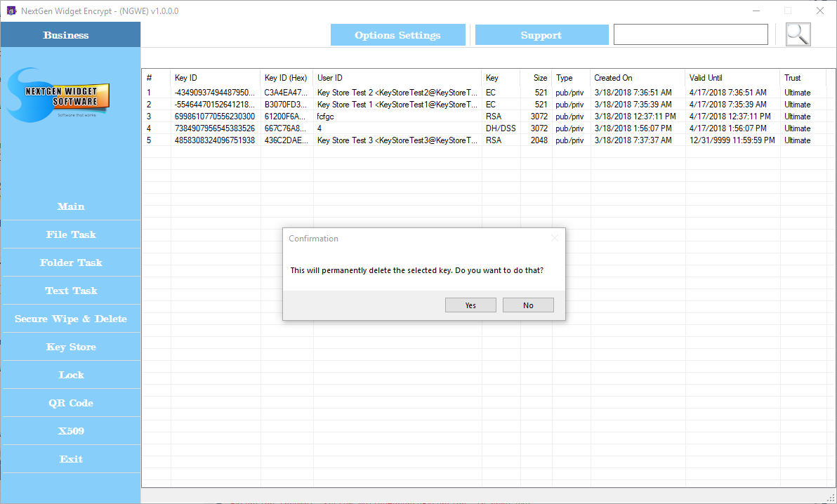
Task: Select the fcfgc user ID row
Action: 485,117
